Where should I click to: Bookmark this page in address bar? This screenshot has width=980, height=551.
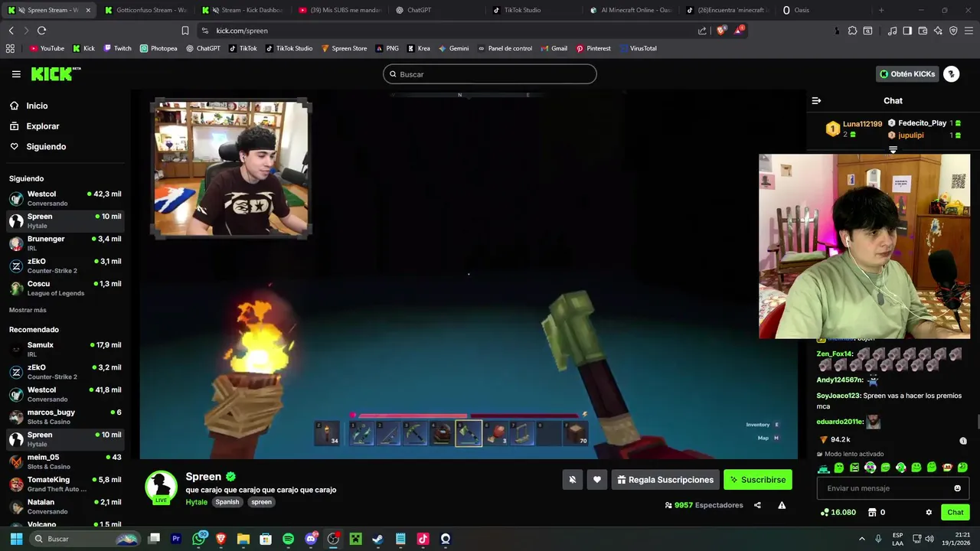pos(185,31)
